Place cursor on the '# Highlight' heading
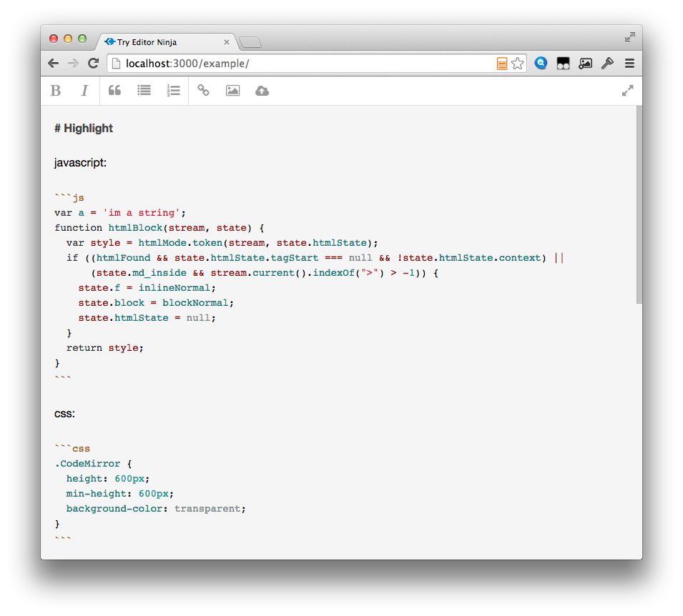Screen dimensions: 683x616 point(84,129)
